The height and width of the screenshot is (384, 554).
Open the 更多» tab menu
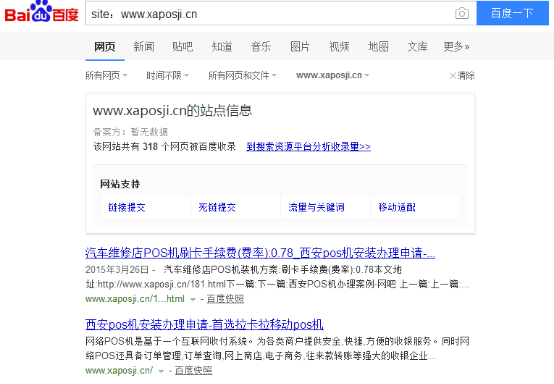pyautogui.click(x=456, y=46)
